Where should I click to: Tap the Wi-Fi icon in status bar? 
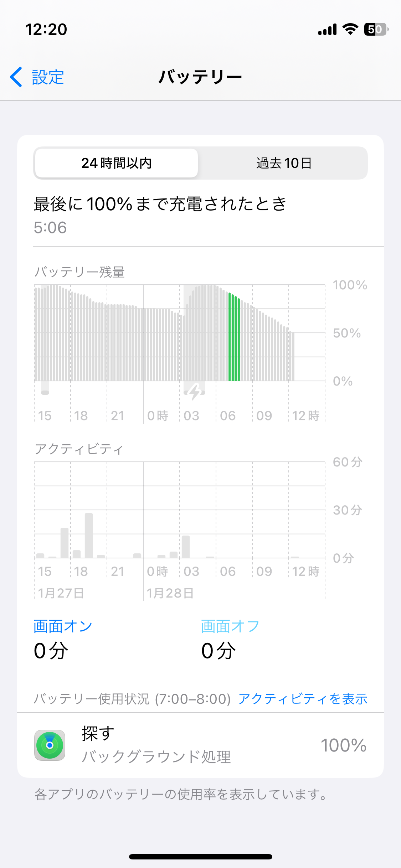[x=350, y=29]
